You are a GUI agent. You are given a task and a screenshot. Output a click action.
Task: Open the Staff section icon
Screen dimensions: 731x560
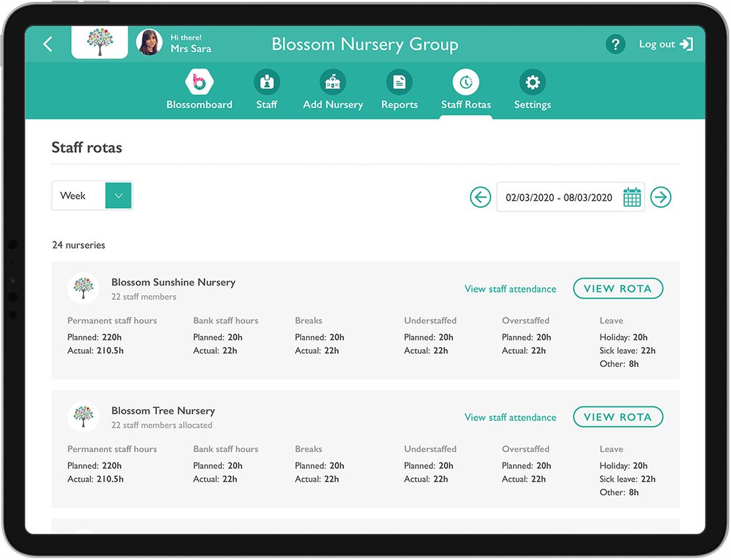(267, 82)
